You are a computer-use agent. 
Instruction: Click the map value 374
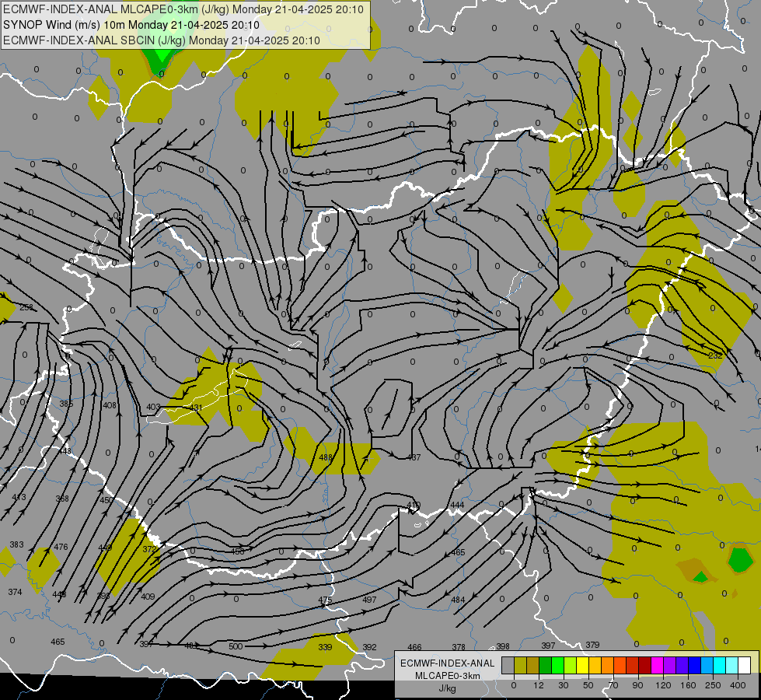point(15,592)
